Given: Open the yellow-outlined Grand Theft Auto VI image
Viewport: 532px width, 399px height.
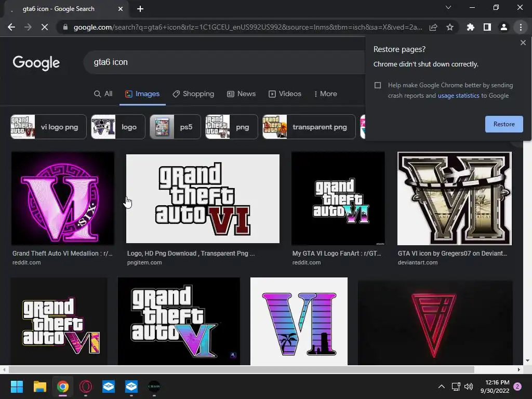Looking at the screenshot, I should coord(59,321).
